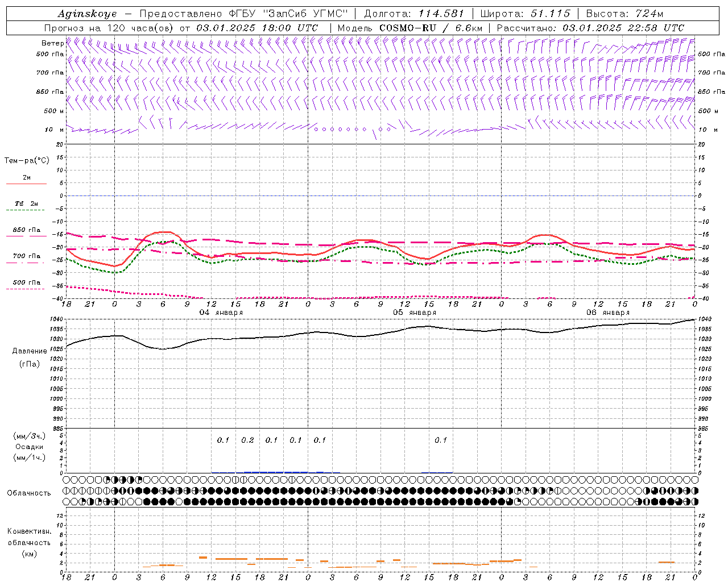This screenshot has height=582, width=728.
Task: Click the solid line sample under '2м' legend
Action: pyautogui.click(x=26, y=184)
